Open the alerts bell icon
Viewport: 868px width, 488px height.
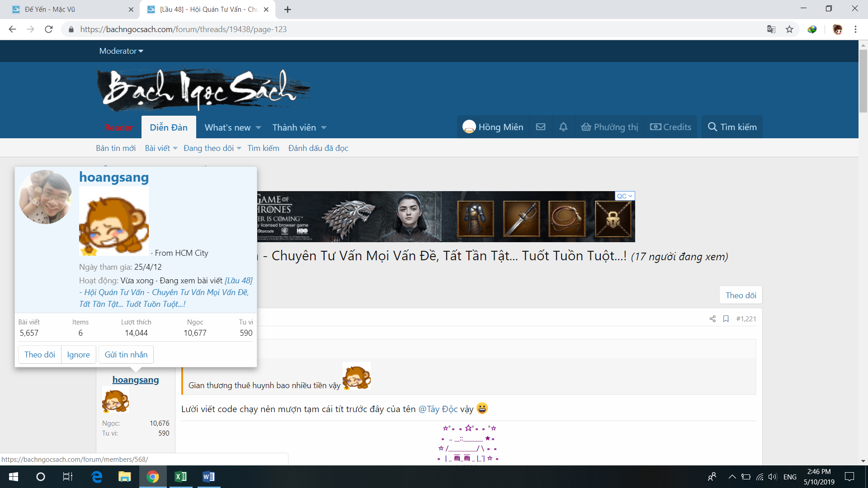click(x=563, y=127)
